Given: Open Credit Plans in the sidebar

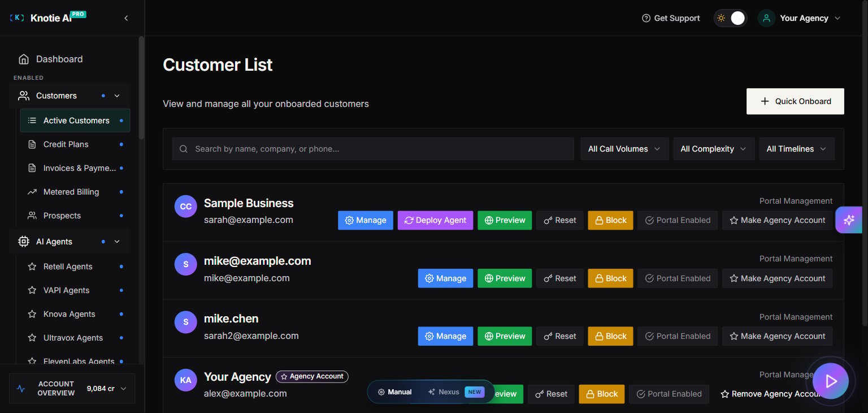Looking at the screenshot, I should (75, 144).
